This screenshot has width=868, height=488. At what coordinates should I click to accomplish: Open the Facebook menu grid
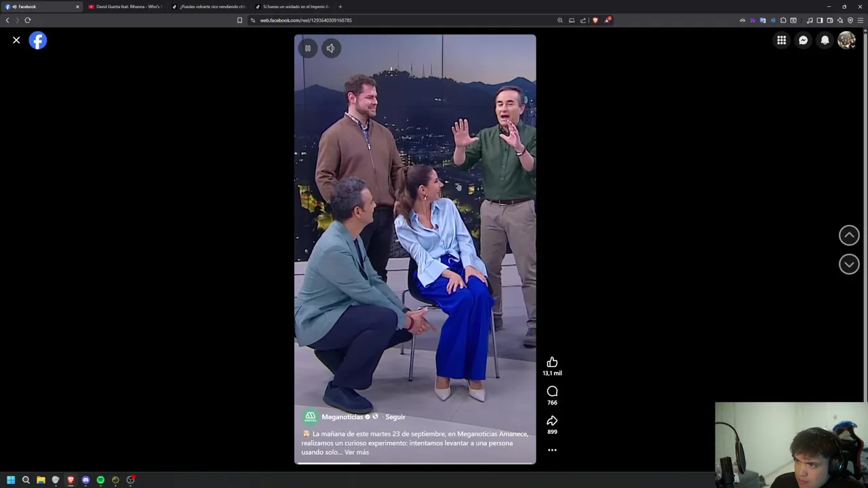781,41
